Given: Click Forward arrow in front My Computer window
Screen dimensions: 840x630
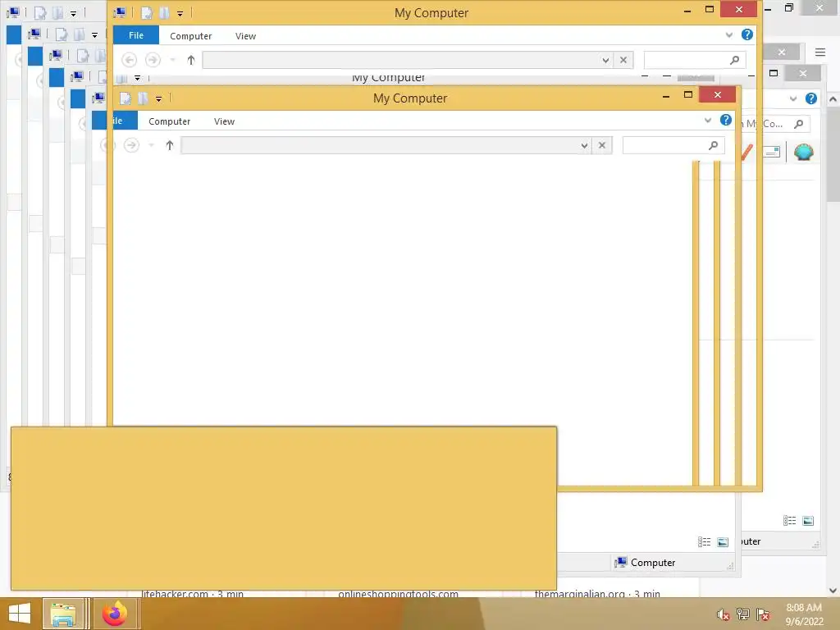Looking at the screenshot, I should click(x=131, y=145).
